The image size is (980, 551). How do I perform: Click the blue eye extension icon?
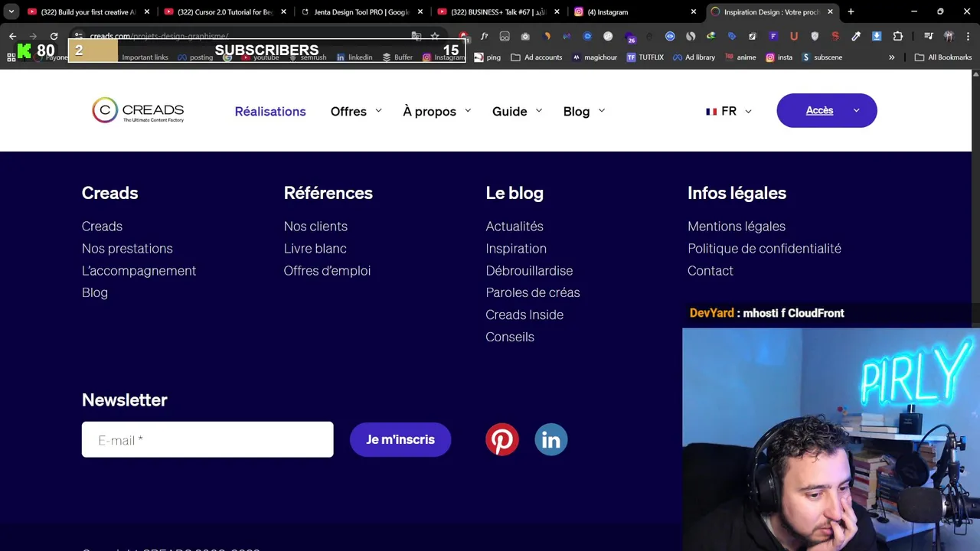670,36
